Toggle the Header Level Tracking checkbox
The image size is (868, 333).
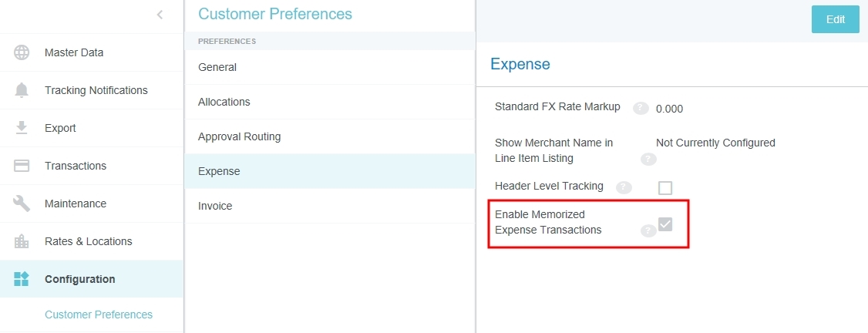pyautogui.click(x=665, y=187)
